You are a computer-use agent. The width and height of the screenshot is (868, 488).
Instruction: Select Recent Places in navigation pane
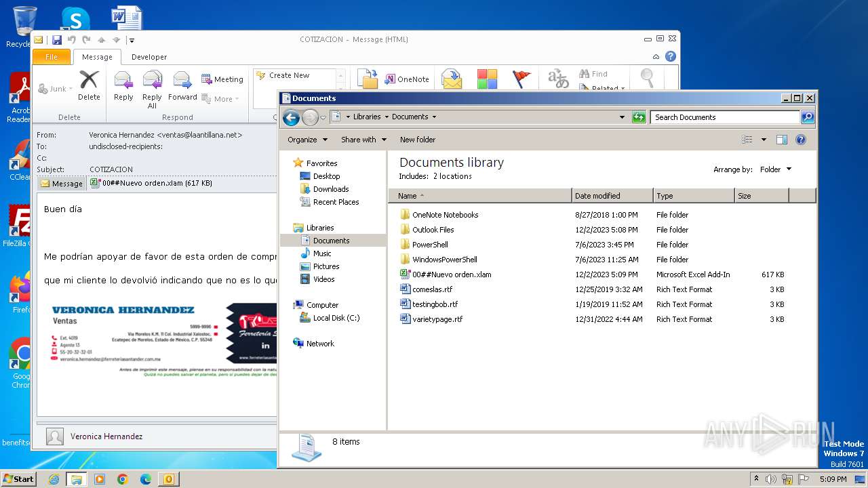(330, 202)
